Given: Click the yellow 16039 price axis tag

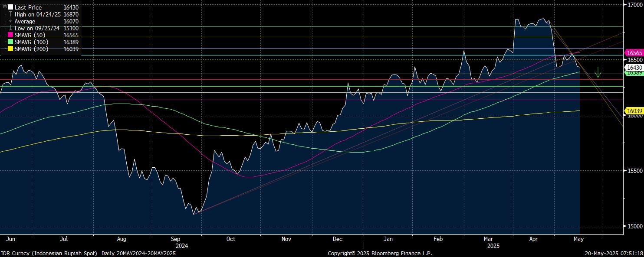Looking at the screenshot, I should tap(633, 111).
